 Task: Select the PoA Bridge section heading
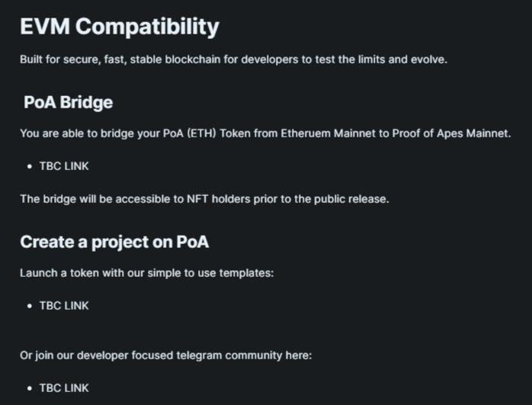pos(68,102)
